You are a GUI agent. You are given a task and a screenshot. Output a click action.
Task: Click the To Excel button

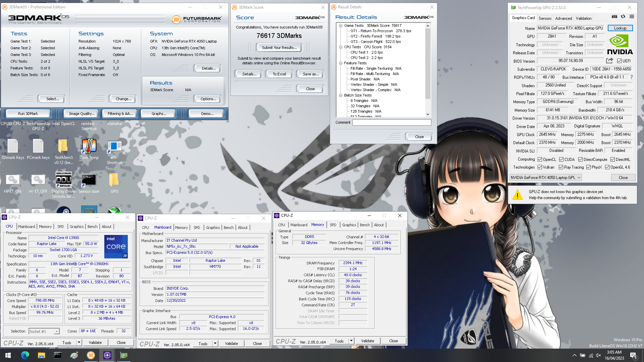pyautogui.click(x=279, y=74)
